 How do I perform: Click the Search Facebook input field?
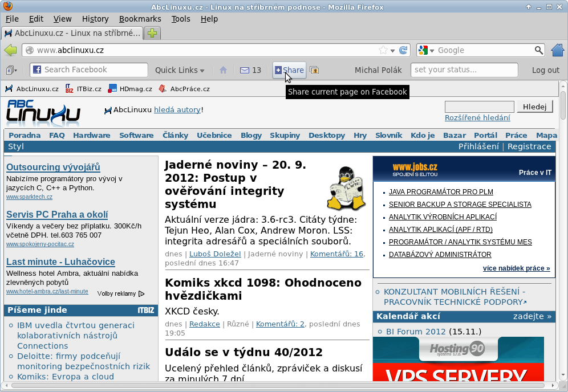coord(89,70)
